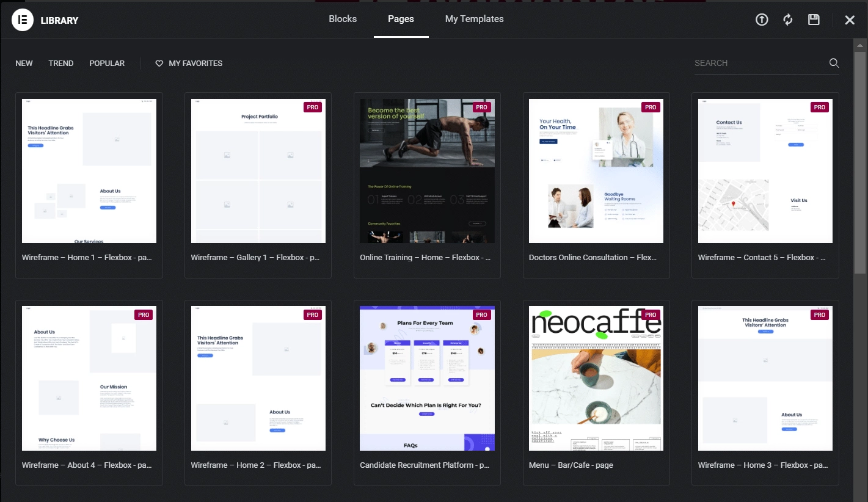This screenshot has height=502, width=868.
Task: Sort templates by Trend
Action: (x=61, y=64)
